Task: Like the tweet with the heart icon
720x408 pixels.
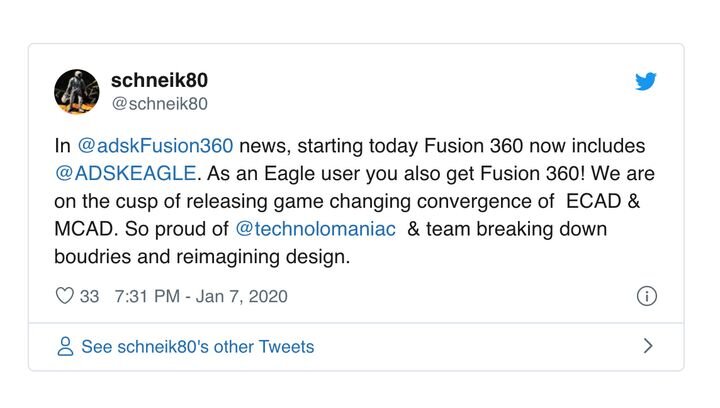Action: pos(65,296)
